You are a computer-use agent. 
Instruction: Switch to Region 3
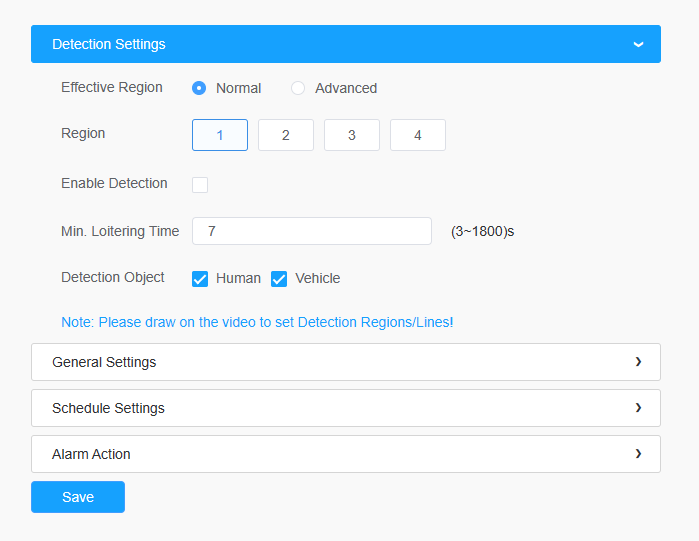pyautogui.click(x=352, y=135)
